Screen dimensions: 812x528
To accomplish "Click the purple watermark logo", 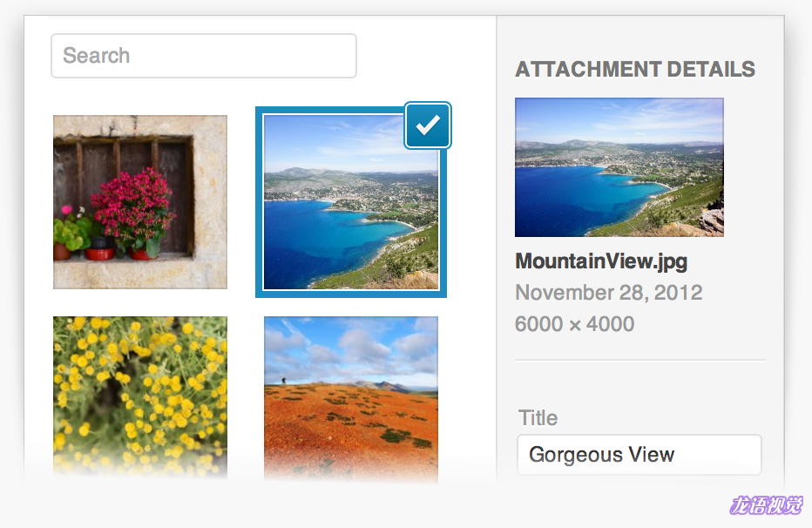I will pyautogui.click(x=767, y=504).
